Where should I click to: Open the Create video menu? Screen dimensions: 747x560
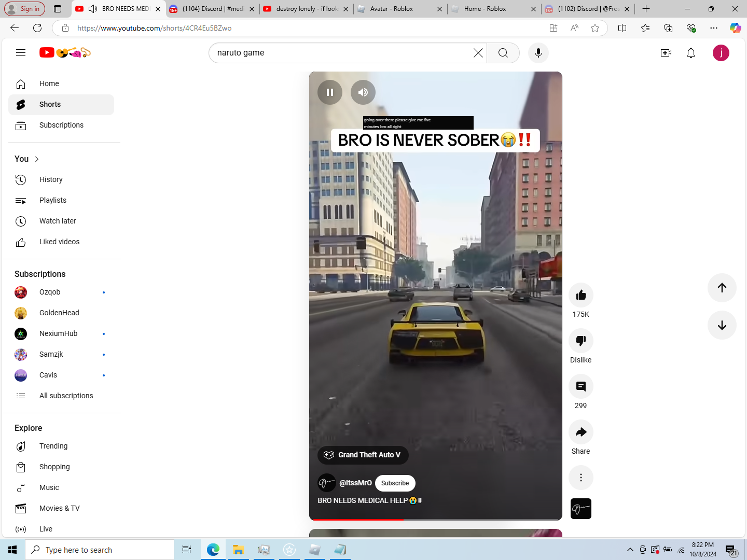pos(666,53)
